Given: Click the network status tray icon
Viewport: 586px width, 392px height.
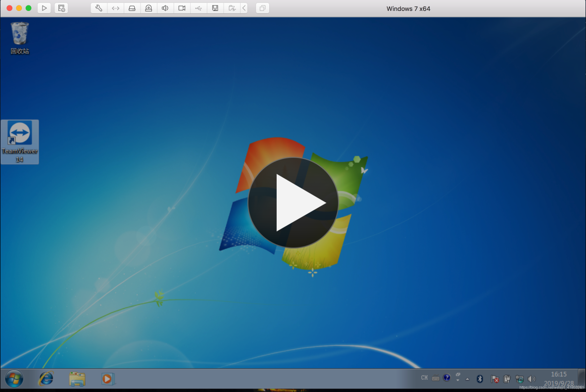Looking at the screenshot, I should click(519, 379).
